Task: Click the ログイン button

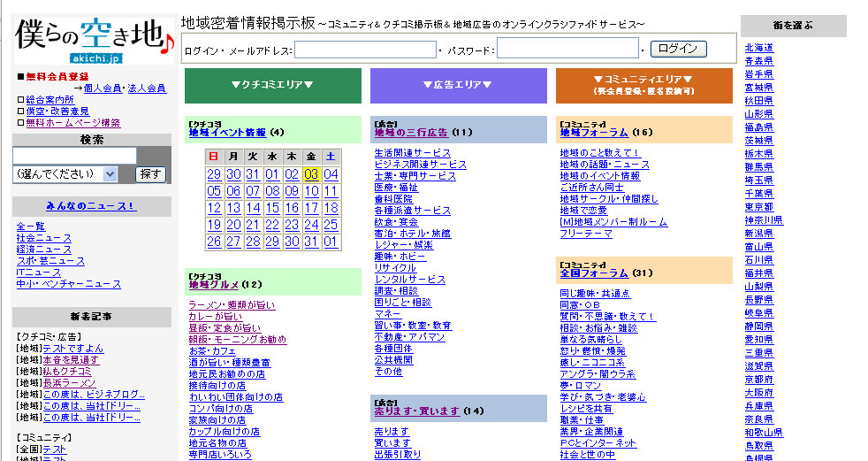Action: 679,49
